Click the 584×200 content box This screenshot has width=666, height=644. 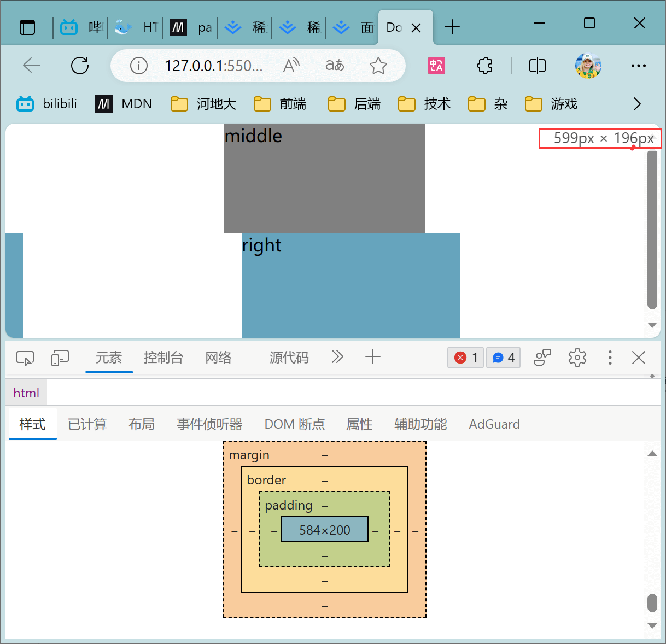325,530
